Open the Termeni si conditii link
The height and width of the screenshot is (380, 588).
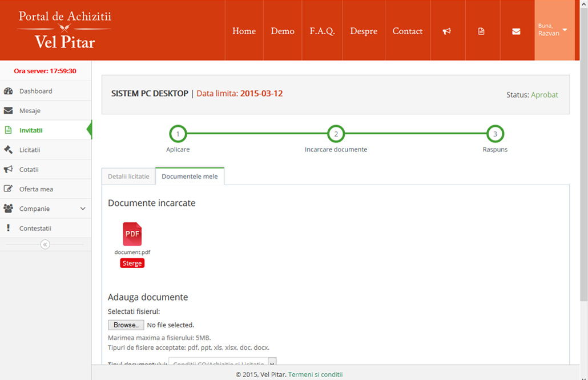coord(315,374)
